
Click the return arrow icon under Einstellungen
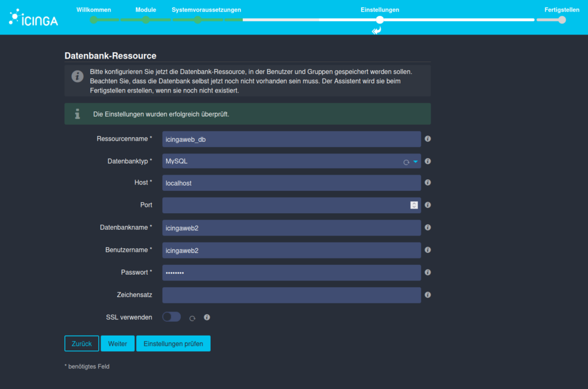(x=377, y=30)
